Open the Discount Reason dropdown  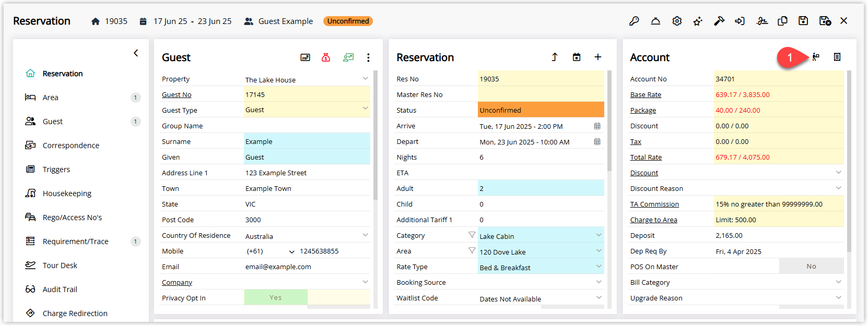(x=838, y=188)
